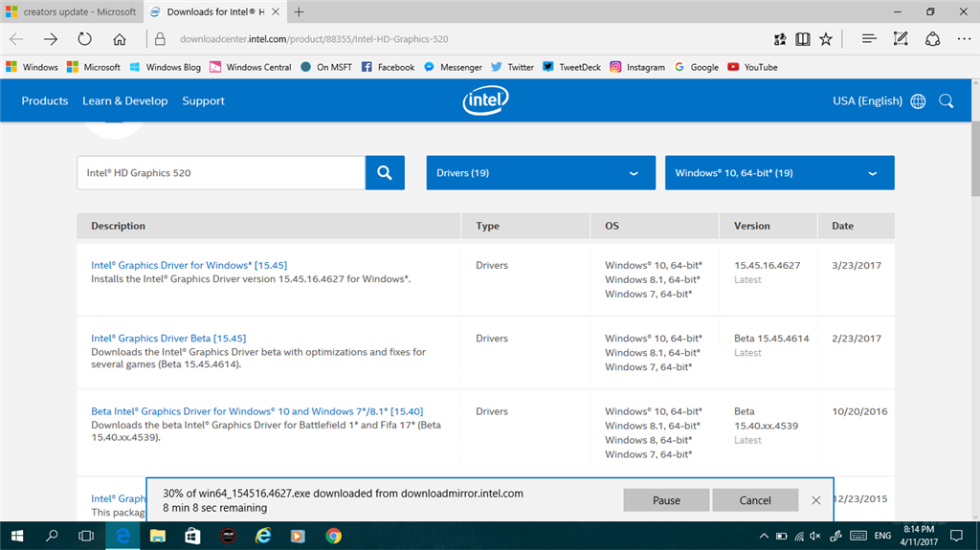This screenshot has height=550, width=980.
Task: Open the extension icon beside Reading view
Action: 779,39
